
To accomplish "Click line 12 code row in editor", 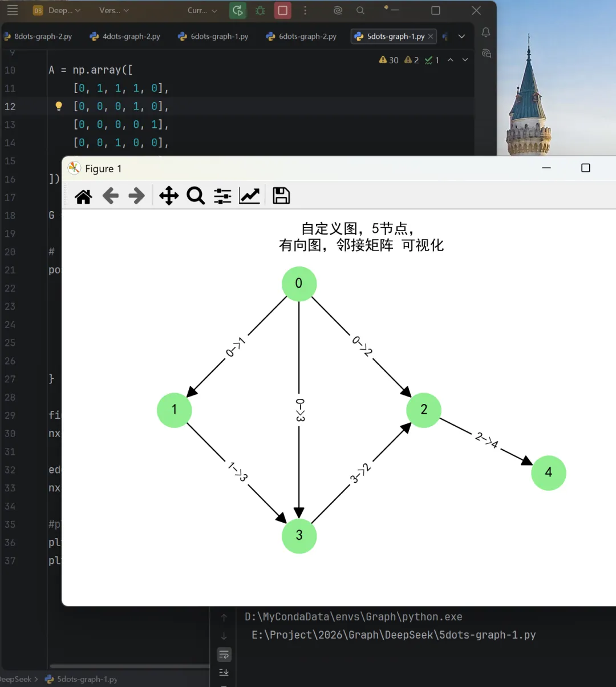I will point(261,106).
